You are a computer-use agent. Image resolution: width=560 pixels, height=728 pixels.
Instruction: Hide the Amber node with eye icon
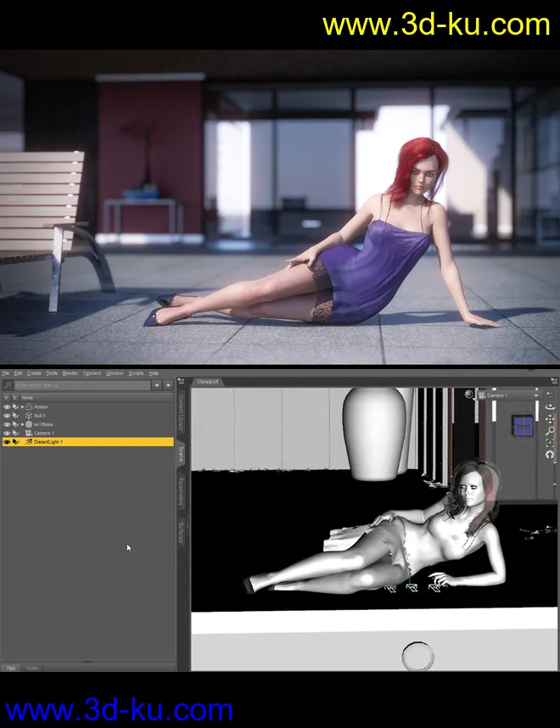[x=7, y=407]
